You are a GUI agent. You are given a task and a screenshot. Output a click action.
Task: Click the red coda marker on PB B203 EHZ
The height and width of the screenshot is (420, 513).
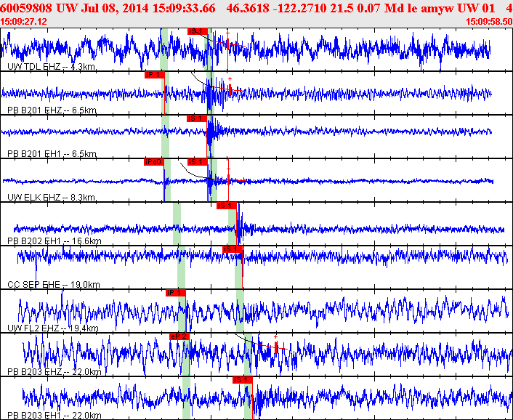[276, 348]
